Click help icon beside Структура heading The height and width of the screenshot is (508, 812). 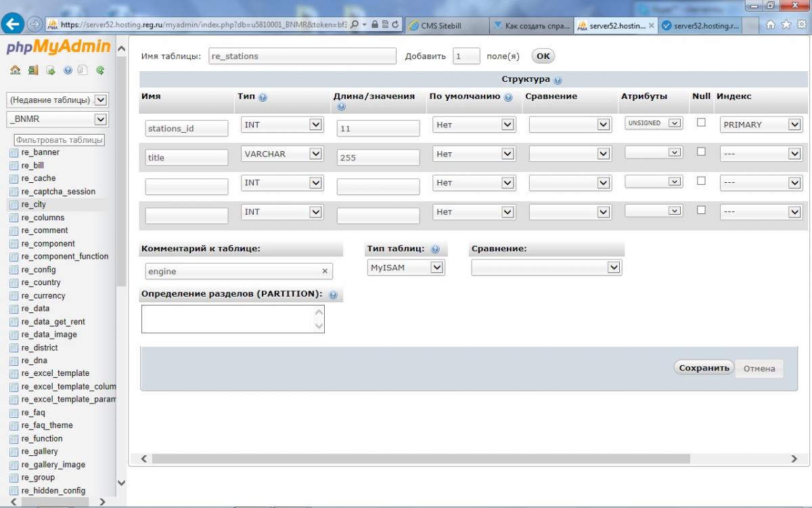point(558,80)
